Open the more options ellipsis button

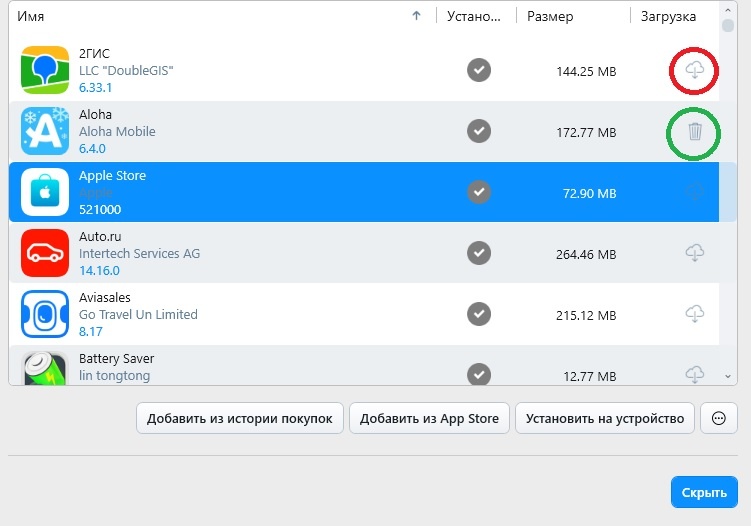coord(718,418)
